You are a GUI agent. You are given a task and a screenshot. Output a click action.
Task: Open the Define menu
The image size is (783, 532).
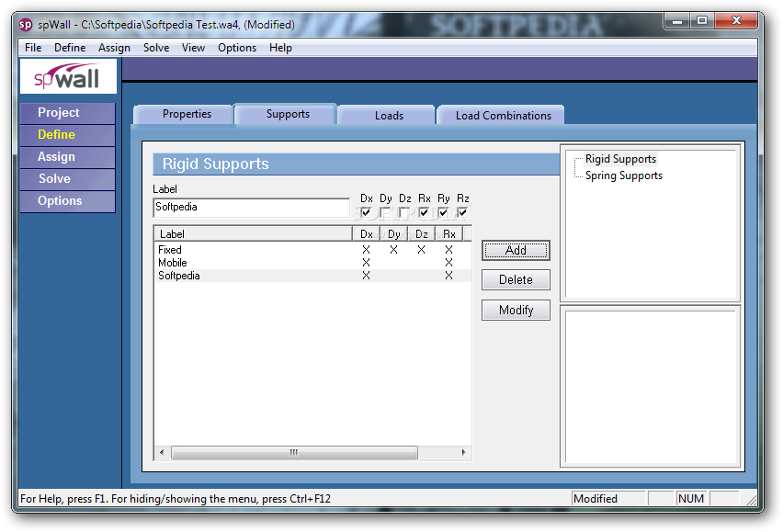[x=70, y=48]
